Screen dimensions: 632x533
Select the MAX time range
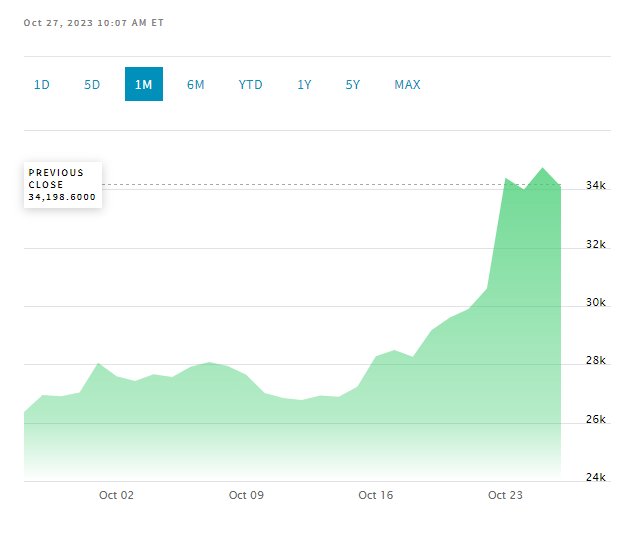(x=407, y=85)
